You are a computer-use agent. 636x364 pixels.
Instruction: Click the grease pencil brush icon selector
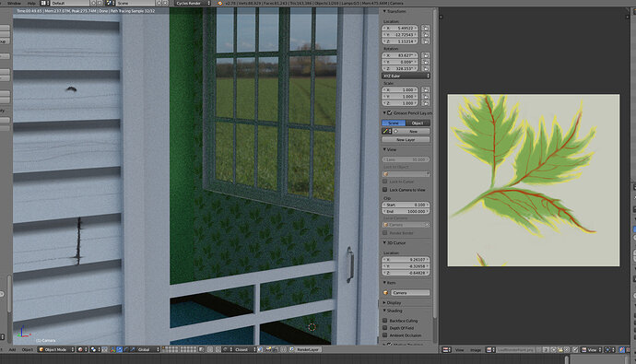pyautogui.click(x=386, y=132)
